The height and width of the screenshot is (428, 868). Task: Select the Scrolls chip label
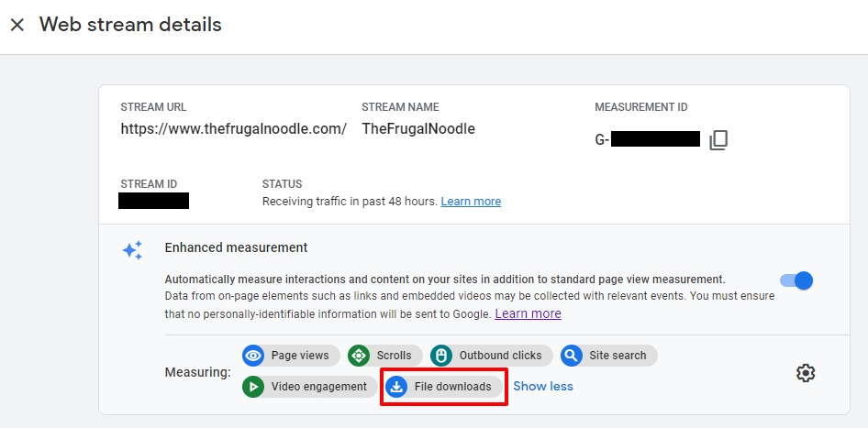tap(395, 356)
